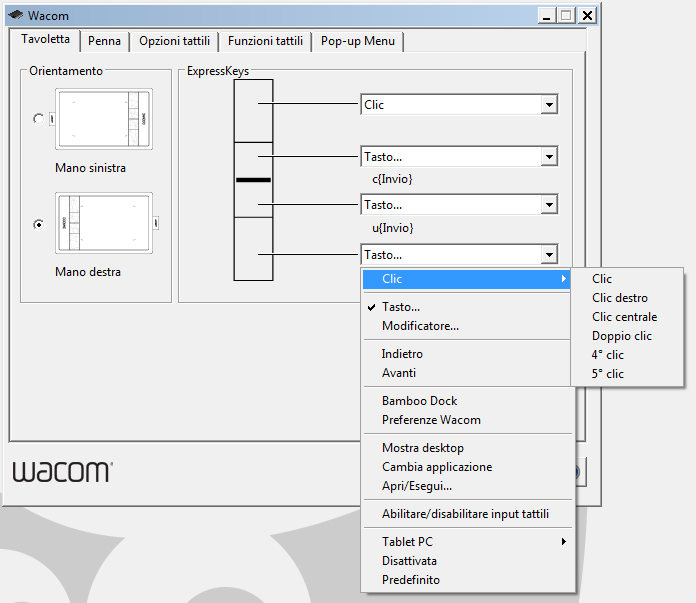
Task: Select Clic centrale in the submenu
Action: (627, 317)
